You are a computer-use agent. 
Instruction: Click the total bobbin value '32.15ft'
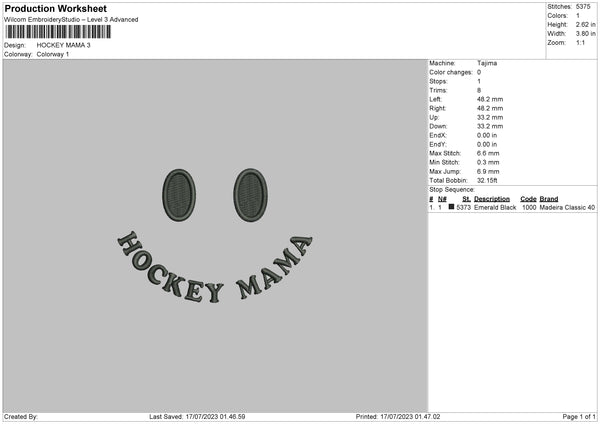pyautogui.click(x=487, y=181)
